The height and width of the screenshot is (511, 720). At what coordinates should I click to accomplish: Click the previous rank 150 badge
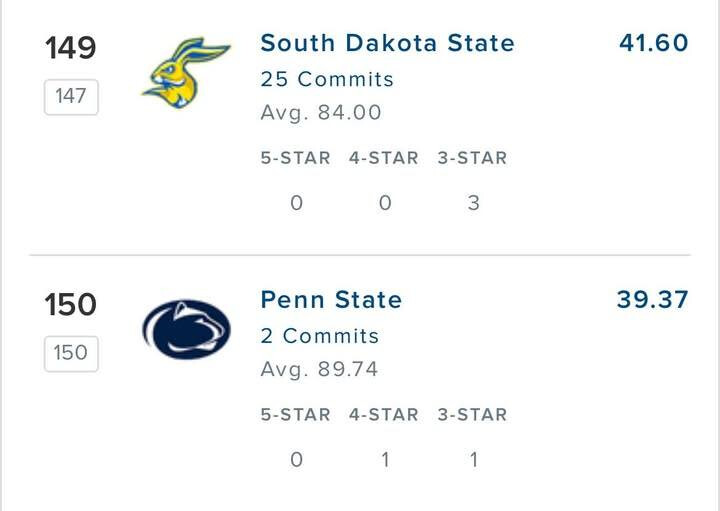pos(71,353)
